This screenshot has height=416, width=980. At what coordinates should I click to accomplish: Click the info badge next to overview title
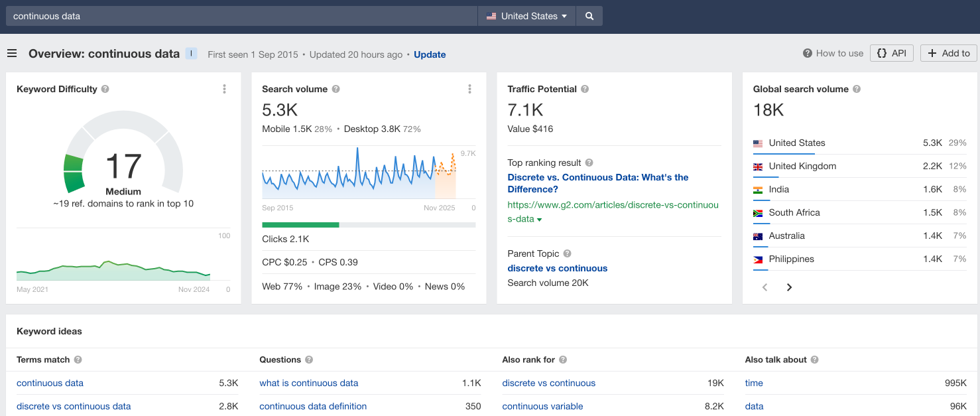191,54
